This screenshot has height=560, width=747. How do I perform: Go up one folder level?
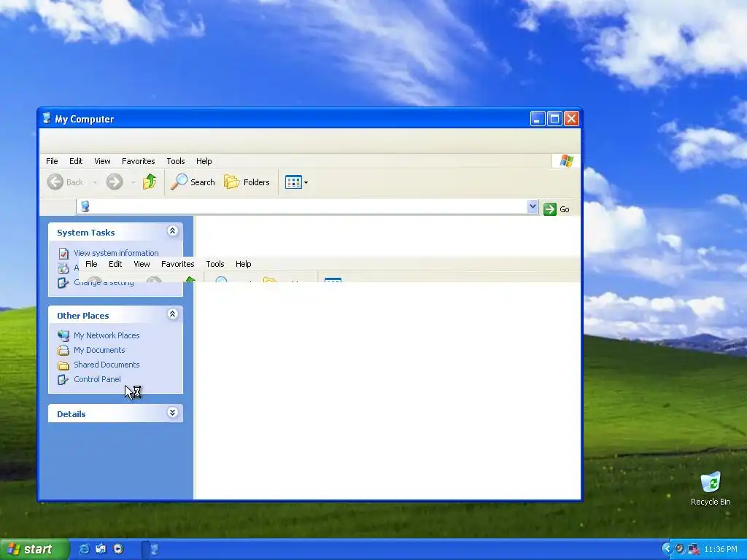150,182
